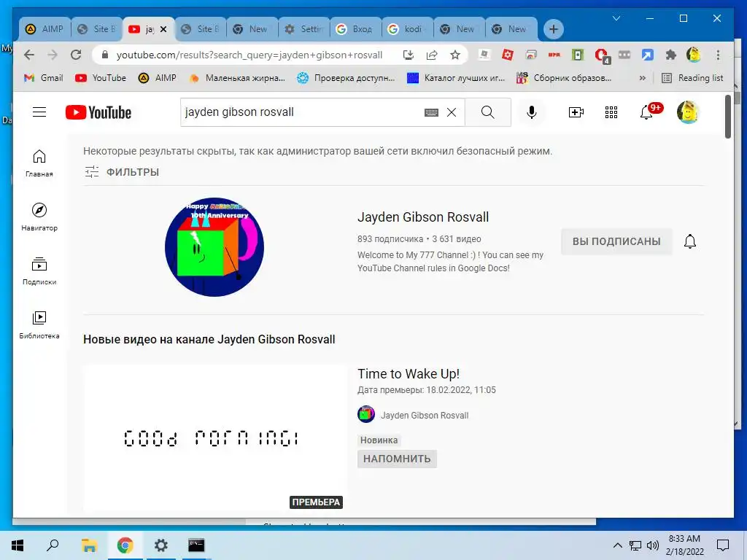Close the current YouTube tab
Image resolution: width=747 pixels, height=560 pixels.
(x=163, y=29)
